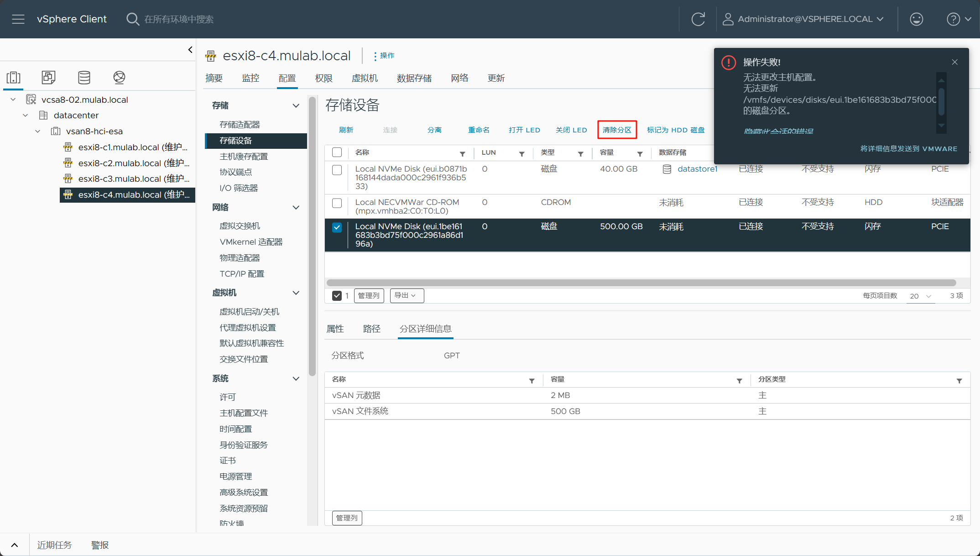Switch to the 路径 detail tab
Viewport: 980px width, 556px height.
click(372, 329)
